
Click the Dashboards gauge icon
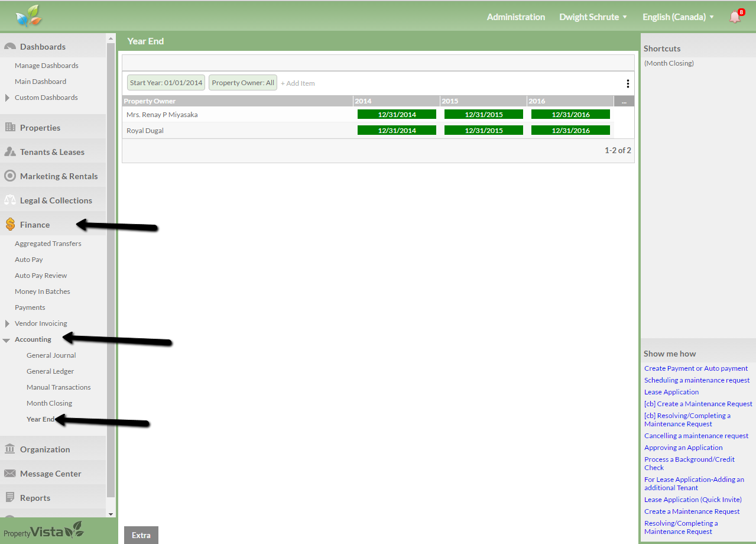pos(10,47)
